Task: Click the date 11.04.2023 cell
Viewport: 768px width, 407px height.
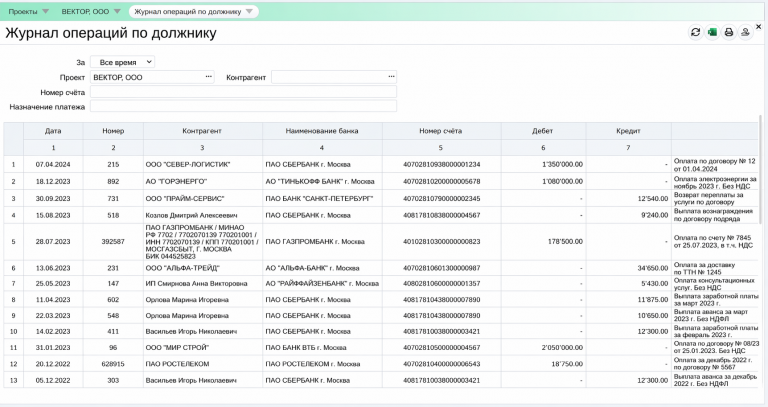Action: pos(53,299)
